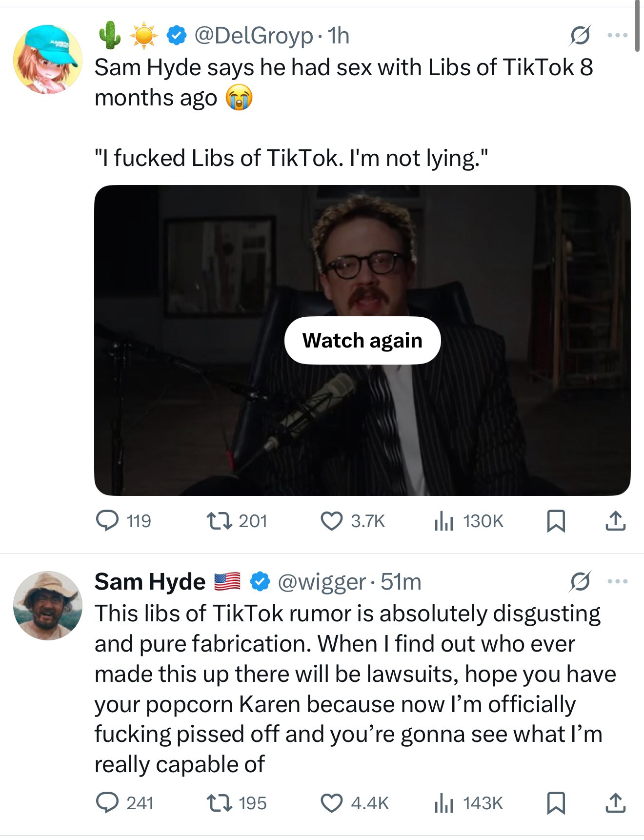Viewport: 644px width, 840px height.
Task: Like Sam Hyde's tweet
Action: 331,802
